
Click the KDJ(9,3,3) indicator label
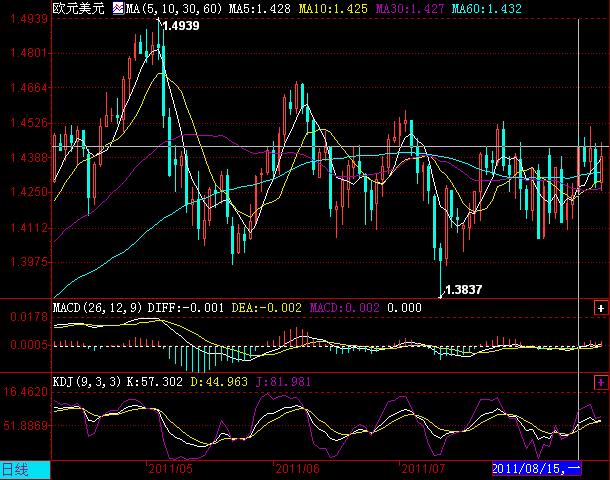pyautogui.click(x=87, y=382)
